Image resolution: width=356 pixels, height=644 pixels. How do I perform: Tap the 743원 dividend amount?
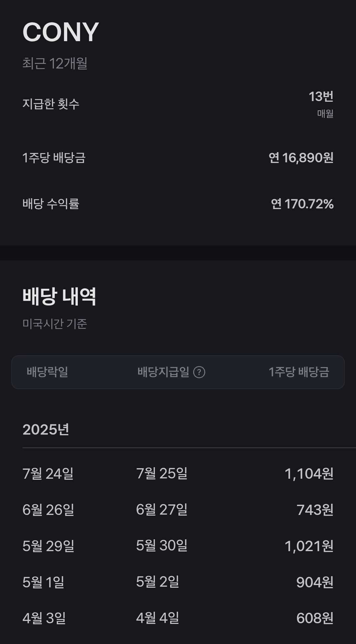315,510
